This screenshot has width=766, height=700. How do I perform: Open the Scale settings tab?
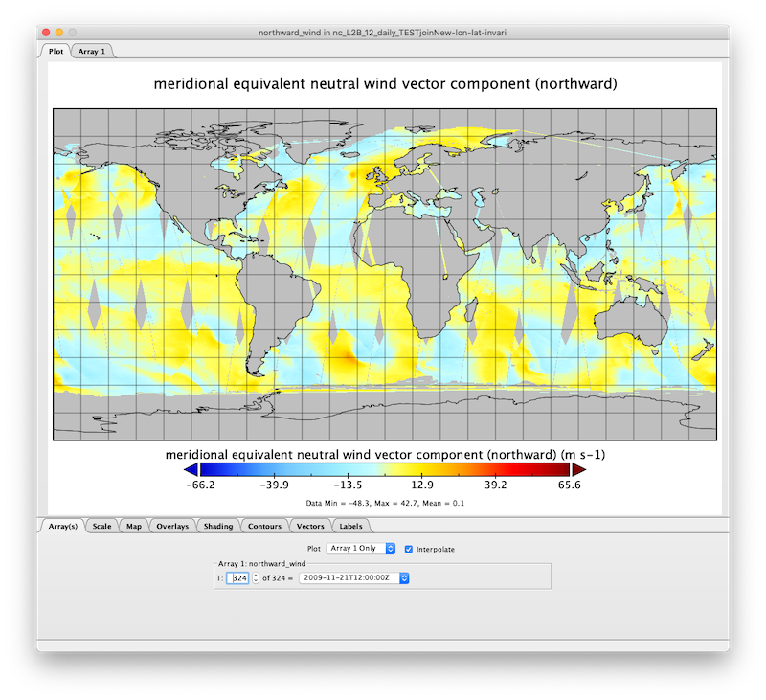click(x=101, y=526)
